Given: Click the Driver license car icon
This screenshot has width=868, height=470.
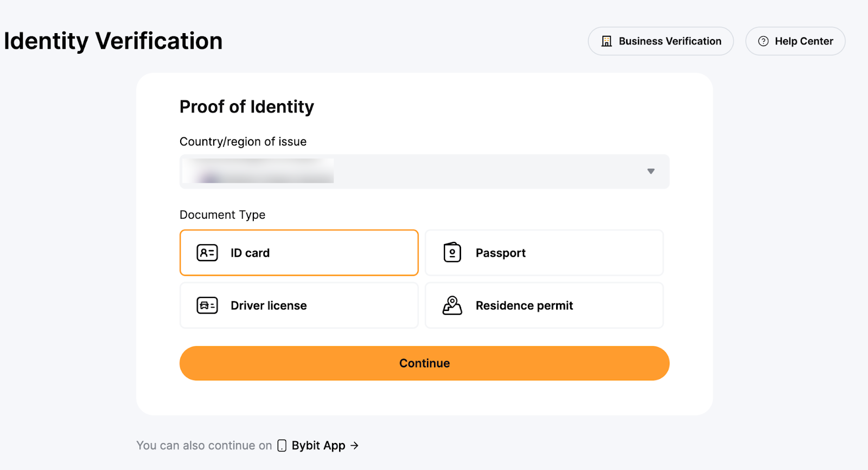Looking at the screenshot, I should 207,306.
